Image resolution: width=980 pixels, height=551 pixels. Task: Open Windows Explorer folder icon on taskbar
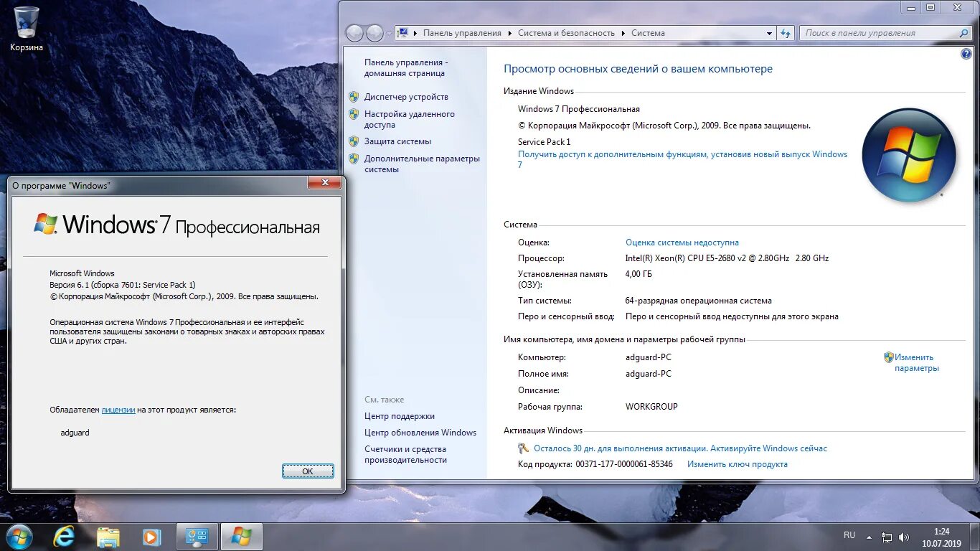point(108,537)
